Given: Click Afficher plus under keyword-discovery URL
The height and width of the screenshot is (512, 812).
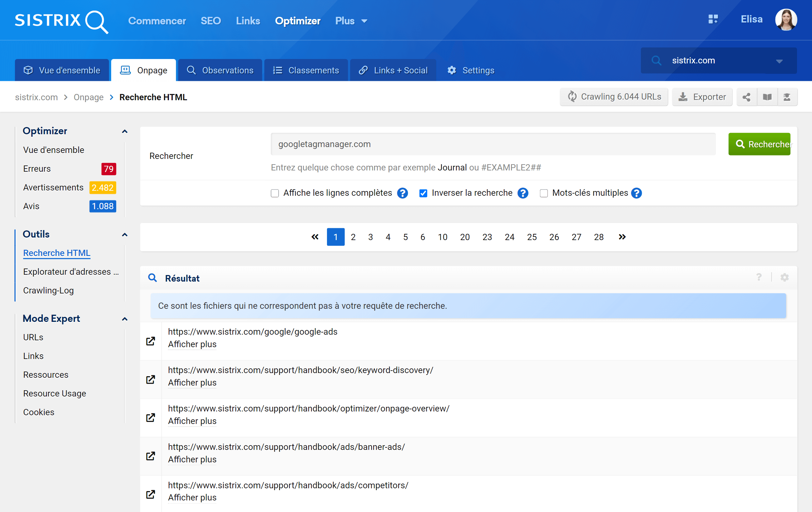Looking at the screenshot, I should pyautogui.click(x=192, y=382).
